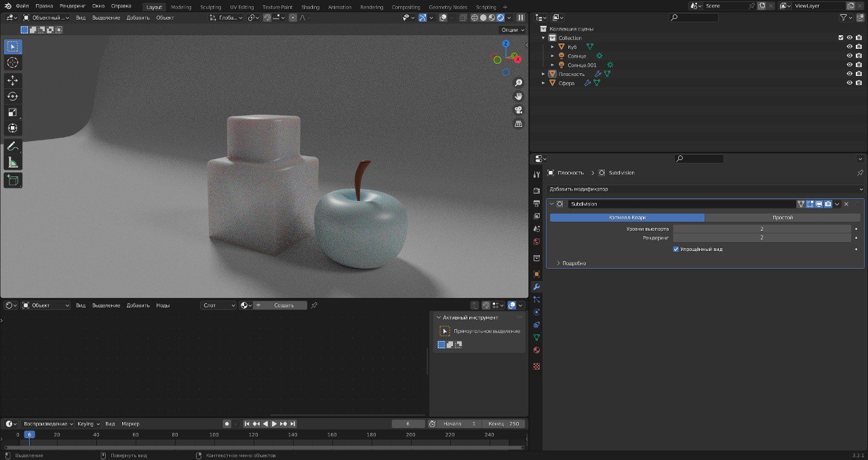Select the Rotate tool
Viewport: 868px width, 460px height.
click(13, 96)
